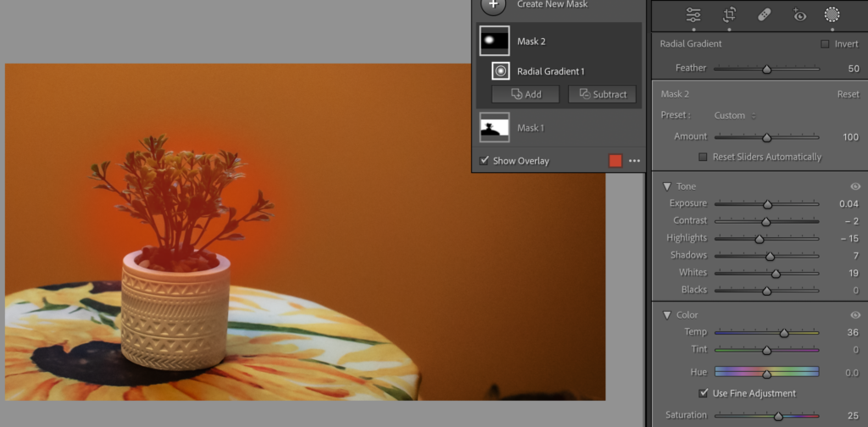Click the Contrast value -2
Viewport: 868px width, 427px height.
click(851, 221)
